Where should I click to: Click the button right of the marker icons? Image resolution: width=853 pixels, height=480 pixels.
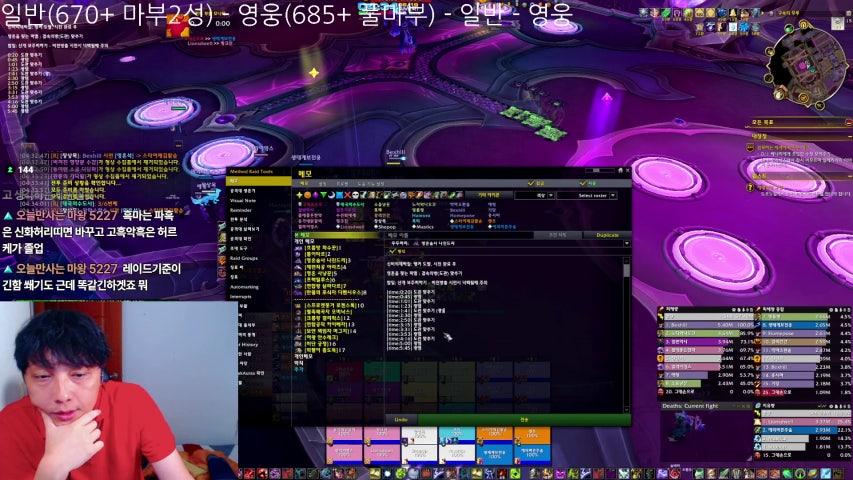click(x=489, y=195)
